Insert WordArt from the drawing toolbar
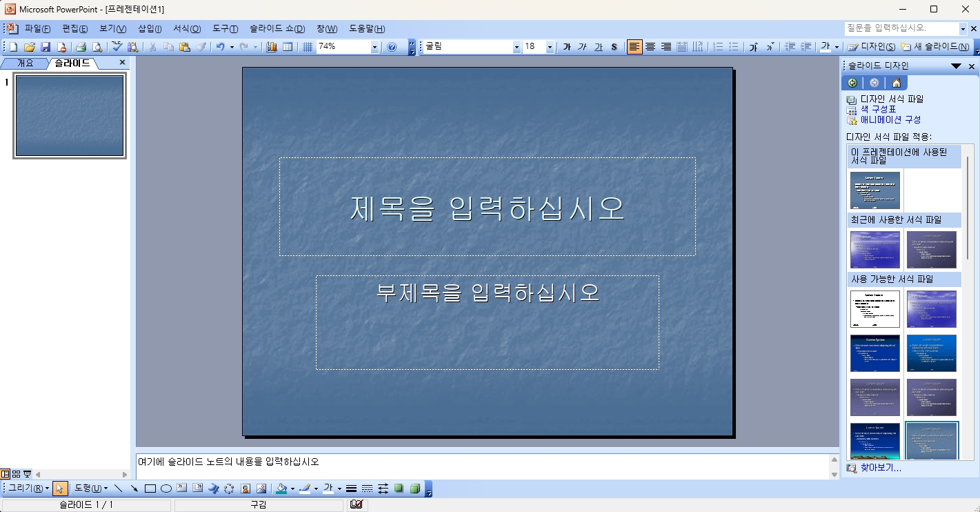980x512 pixels. click(213, 489)
